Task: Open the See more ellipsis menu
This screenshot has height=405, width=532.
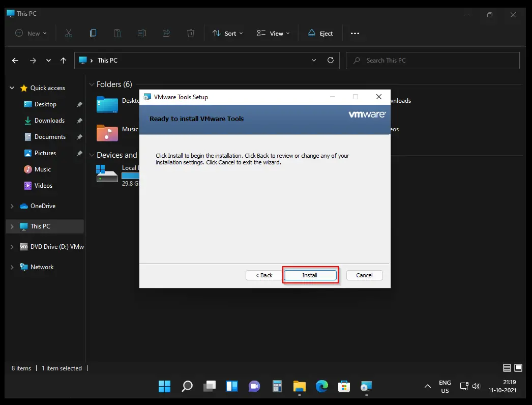Action: point(355,33)
